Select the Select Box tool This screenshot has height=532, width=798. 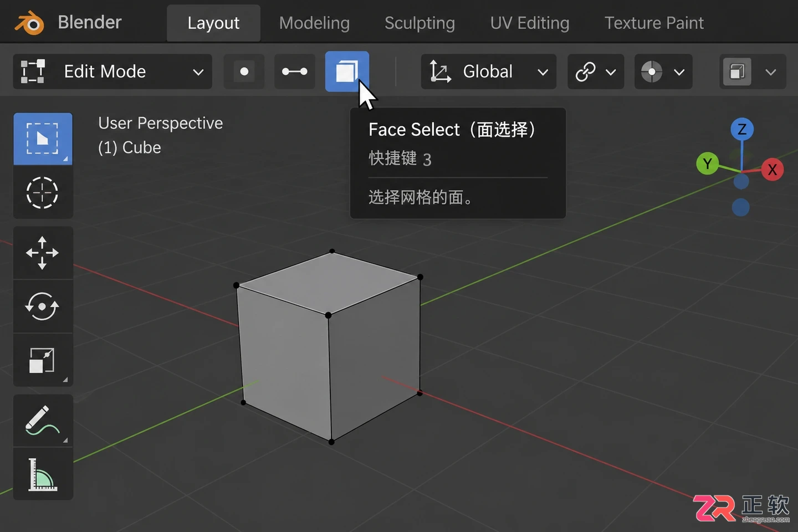pos(43,139)
